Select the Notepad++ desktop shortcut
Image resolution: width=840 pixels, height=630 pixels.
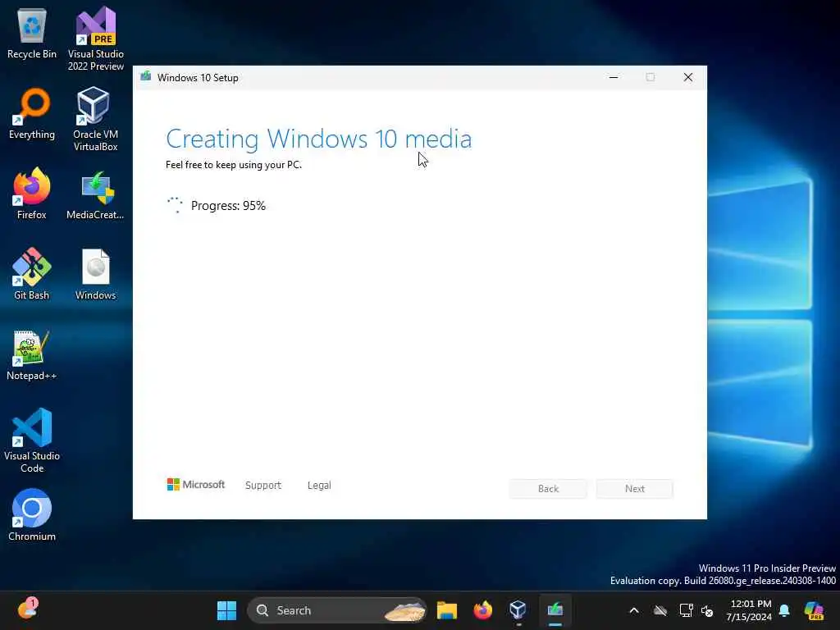pos(32,354)
